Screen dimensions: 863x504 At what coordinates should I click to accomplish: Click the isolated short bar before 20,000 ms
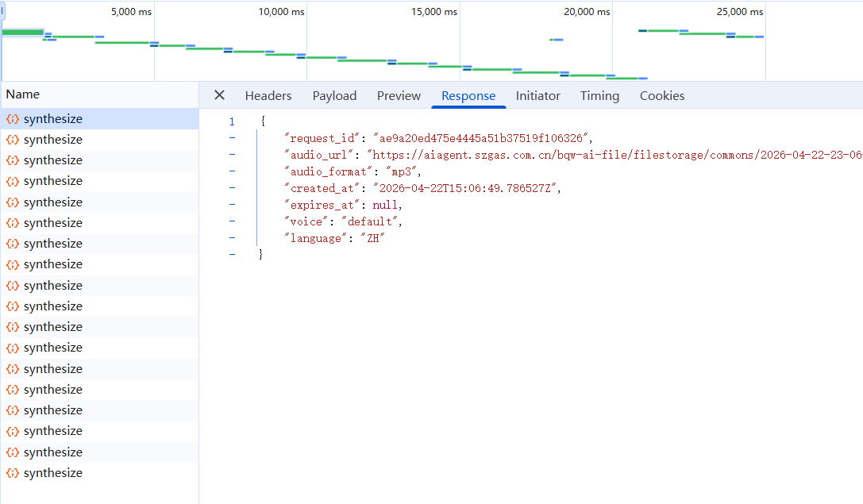point(557,40)
